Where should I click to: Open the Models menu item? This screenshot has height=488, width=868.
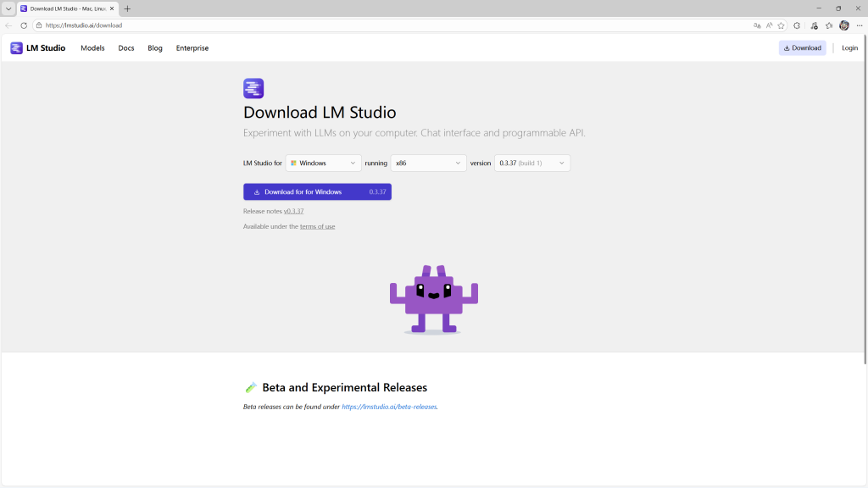(x=92, y=48)
